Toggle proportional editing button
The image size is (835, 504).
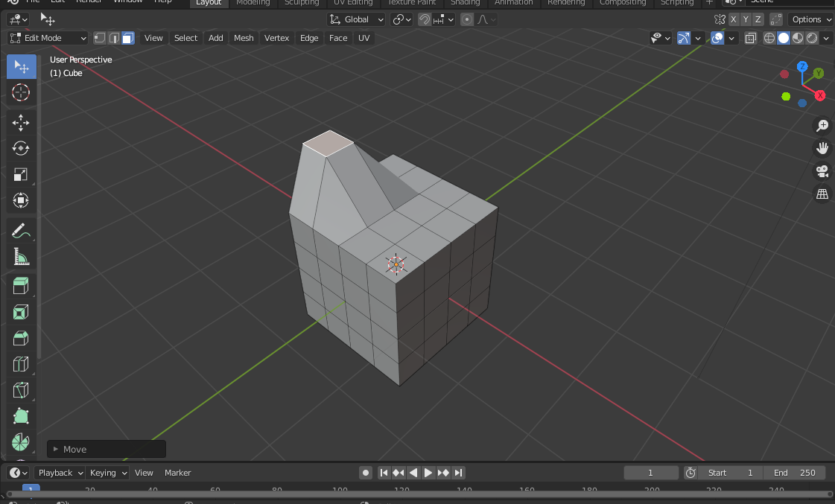[467, 19]
